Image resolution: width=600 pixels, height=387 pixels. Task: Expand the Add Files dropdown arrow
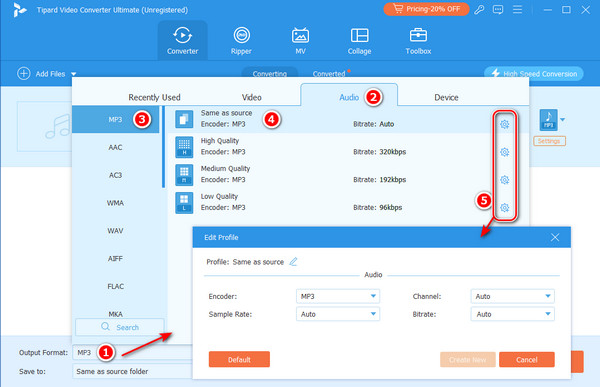click(73, 74)
